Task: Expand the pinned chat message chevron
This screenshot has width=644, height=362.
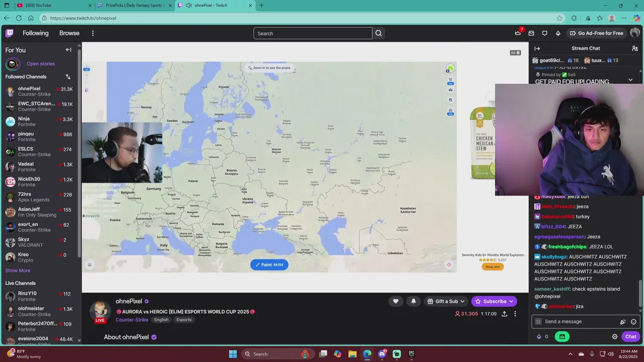Action: pos(630,80)
